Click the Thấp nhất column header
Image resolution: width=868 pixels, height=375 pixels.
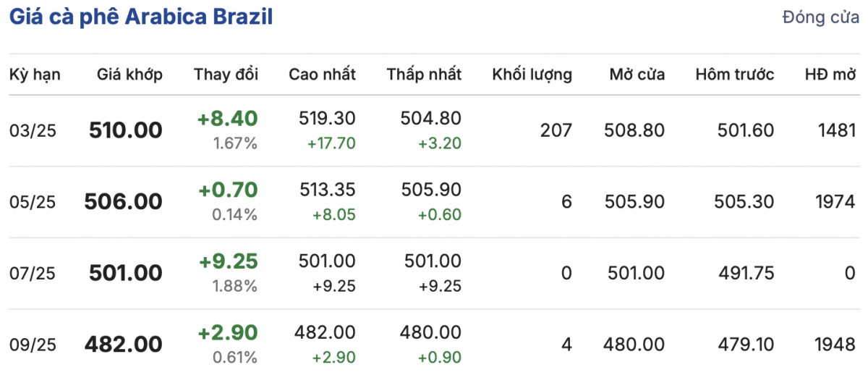click(x=424, y=75)
